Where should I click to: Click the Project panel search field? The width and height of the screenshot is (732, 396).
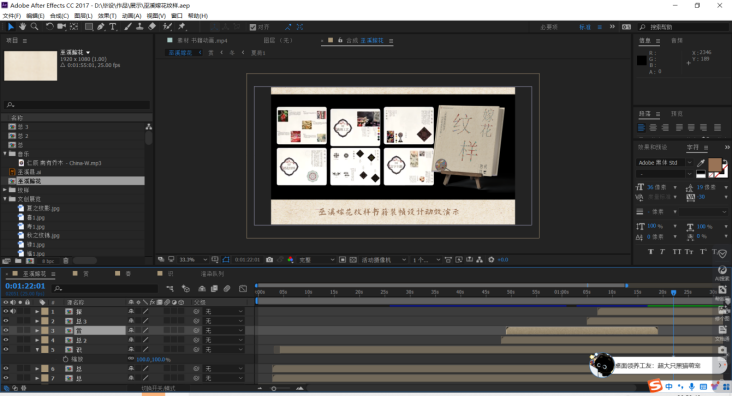tap(77, 105)
